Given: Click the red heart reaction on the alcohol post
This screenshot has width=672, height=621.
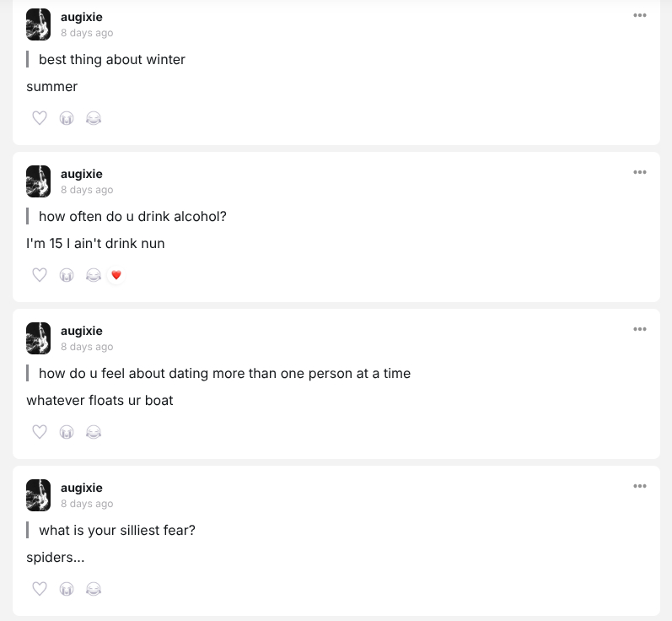Looking at the screenshot, I should pos(116,275).
